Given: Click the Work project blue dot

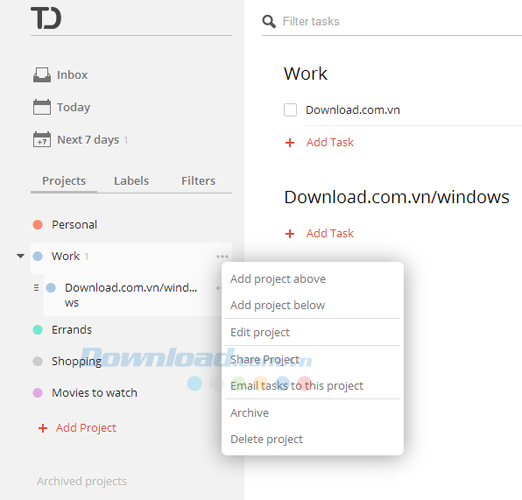Looking at the screenshot, I should (x=38, y=256).
